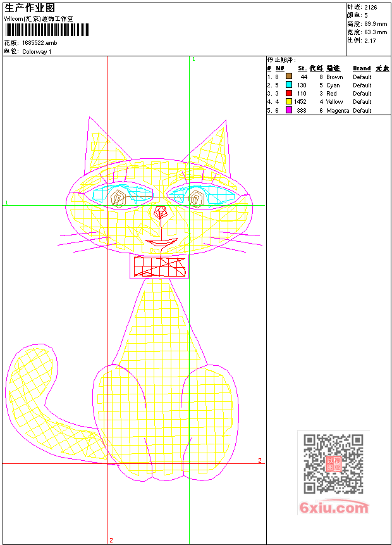The width and height of the screenshot is (392, 545).
Task: Click the width value 63.3 mm
Action: [376, 32]
